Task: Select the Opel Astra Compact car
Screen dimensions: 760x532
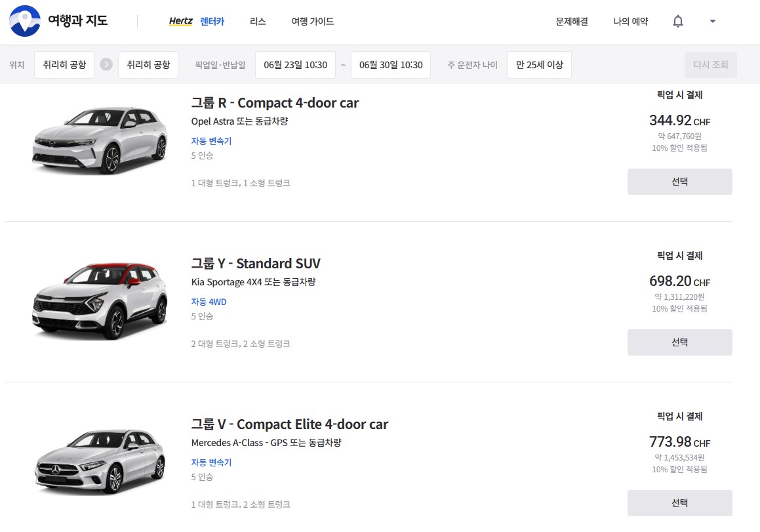Action: (679, 182)
